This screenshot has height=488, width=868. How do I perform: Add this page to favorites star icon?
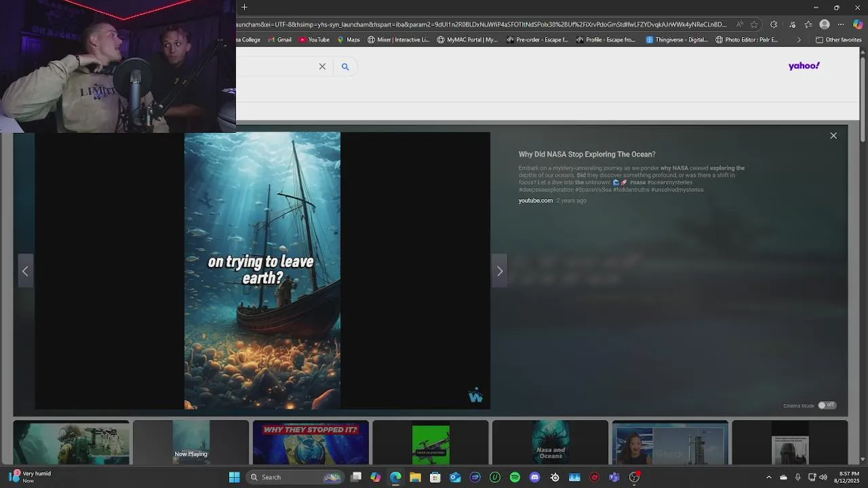pos(754,24)
